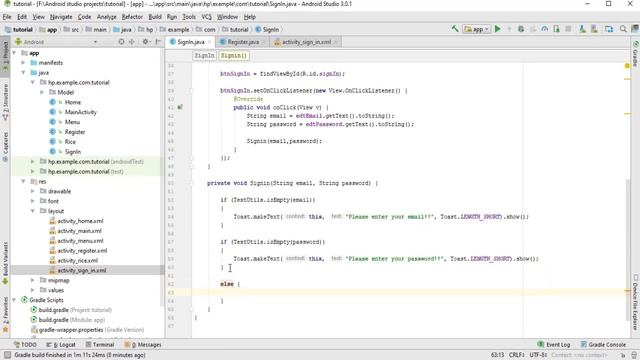The height and width of the screenshot is (360, 640).
Task: Click SignIn class breadcrumb above editor
Action: click(x=204, y=55)
